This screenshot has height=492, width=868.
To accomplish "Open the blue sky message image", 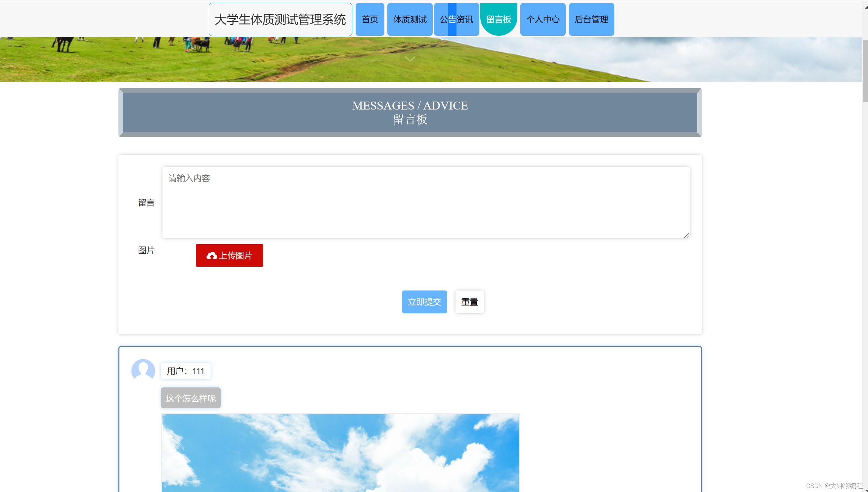I will [x=340, y=453].
